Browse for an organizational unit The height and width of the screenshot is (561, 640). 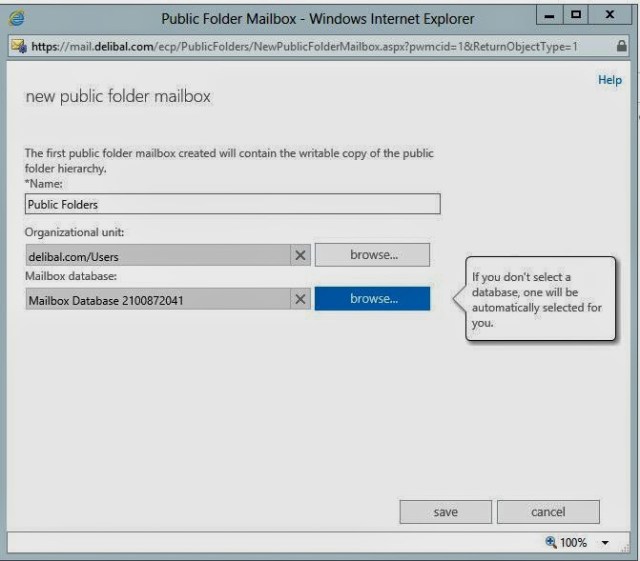click(372, 255)
